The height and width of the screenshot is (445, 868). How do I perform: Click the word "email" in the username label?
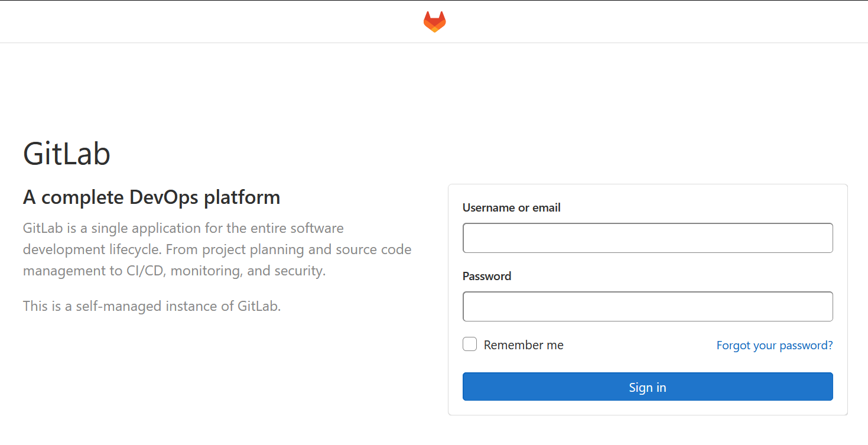(x=546, y=207)
